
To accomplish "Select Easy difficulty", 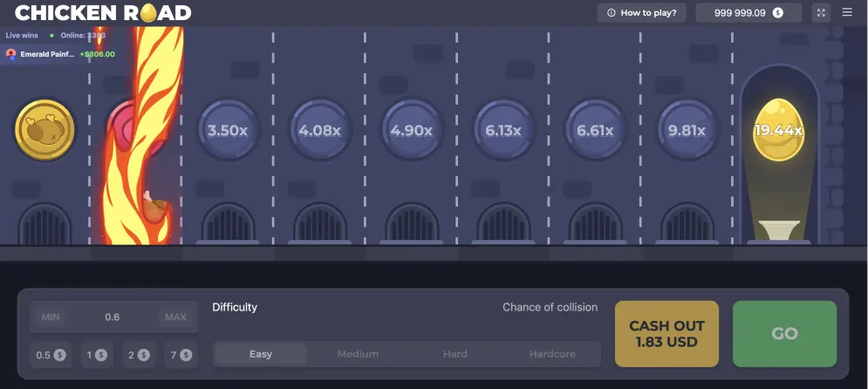I will pyautogui.click(x=261, y=354).
